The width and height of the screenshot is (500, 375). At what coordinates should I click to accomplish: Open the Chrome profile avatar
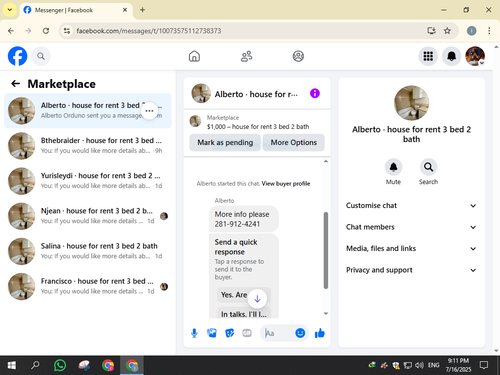pyautogui.click(x=471, y=31)
